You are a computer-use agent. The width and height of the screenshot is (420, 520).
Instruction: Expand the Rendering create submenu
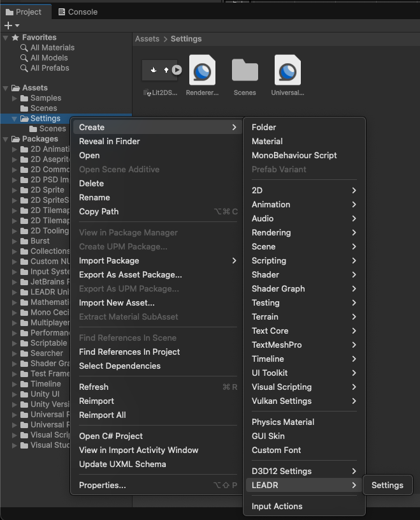274,232
